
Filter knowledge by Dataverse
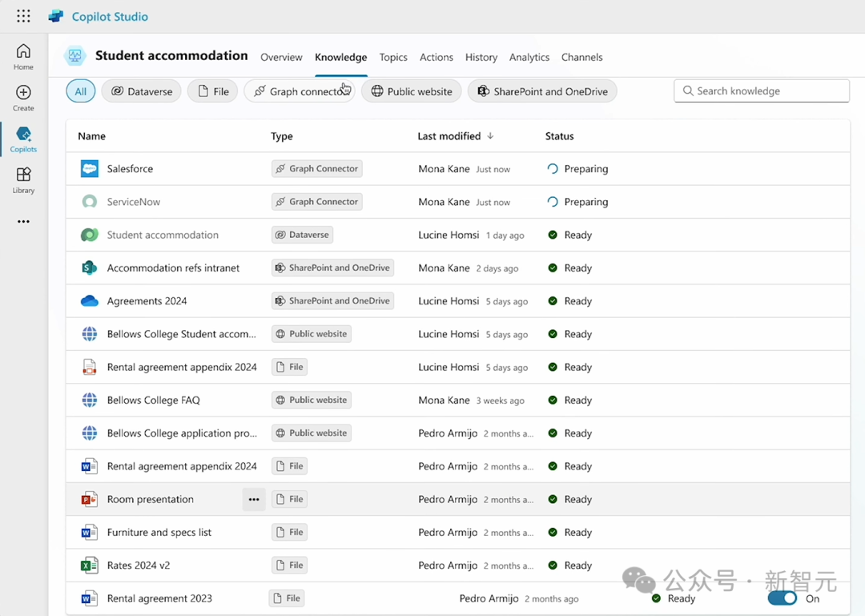(141, 91)
